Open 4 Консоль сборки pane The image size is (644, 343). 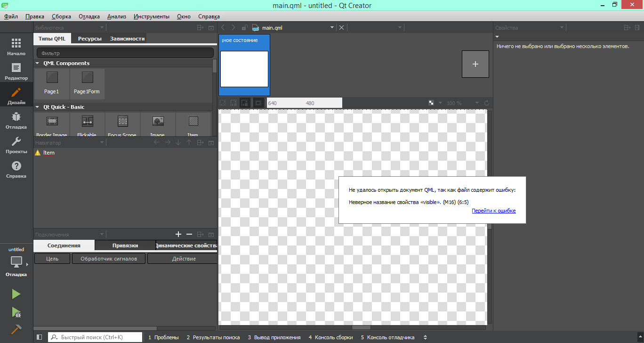pyautogui.click(x=331, y=337)
